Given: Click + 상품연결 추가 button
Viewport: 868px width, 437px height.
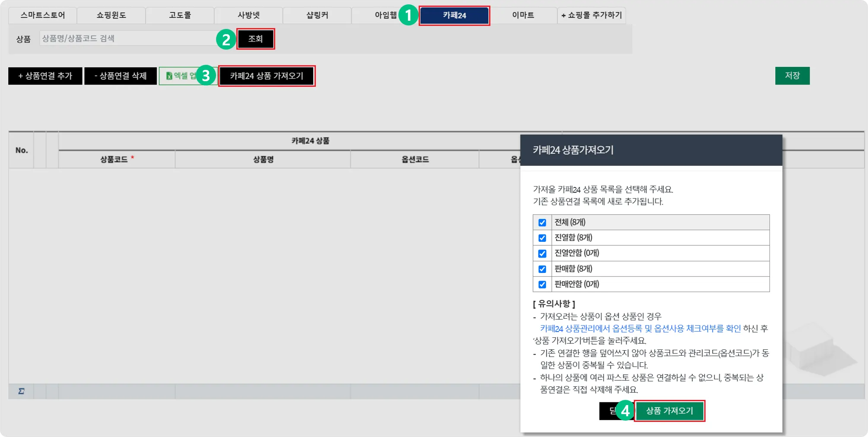Looking at the screenshot, I should pos(45,76).
